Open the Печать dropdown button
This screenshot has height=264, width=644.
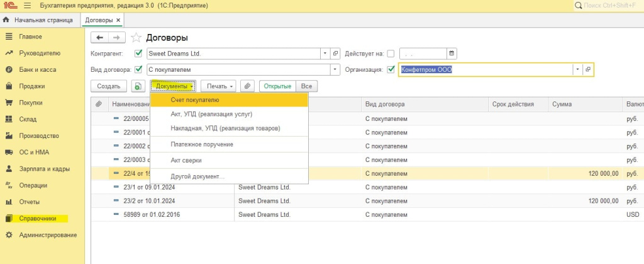[x=218, y=86]
